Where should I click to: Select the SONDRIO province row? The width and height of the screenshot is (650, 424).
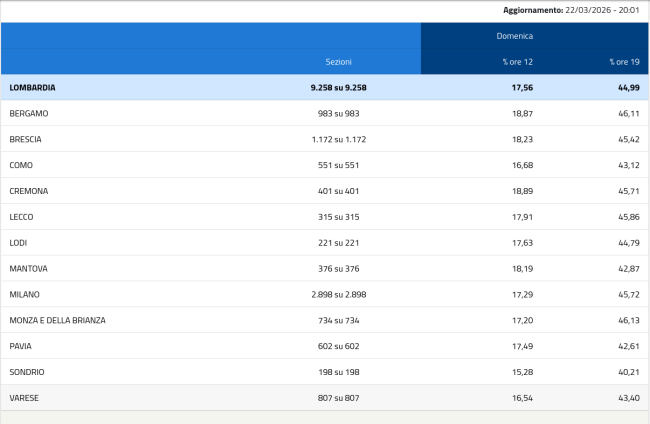(x=27, y=372)
